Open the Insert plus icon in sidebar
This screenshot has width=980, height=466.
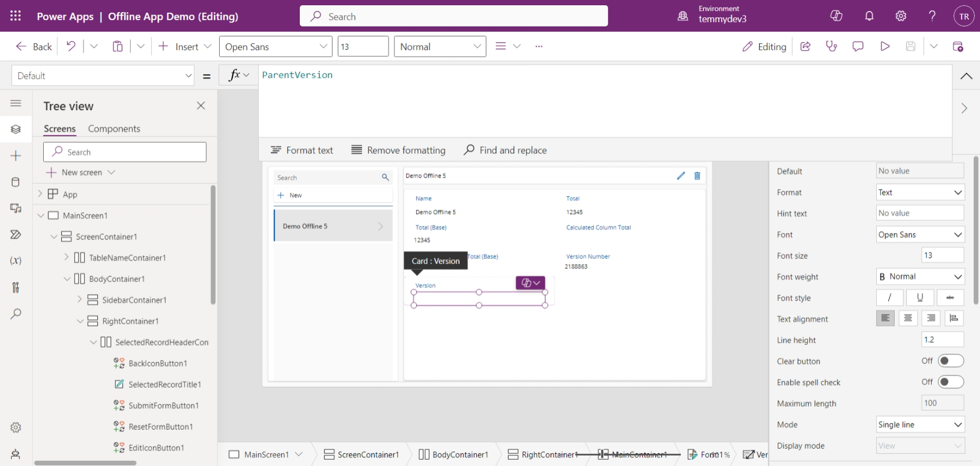tap(16, 156)
